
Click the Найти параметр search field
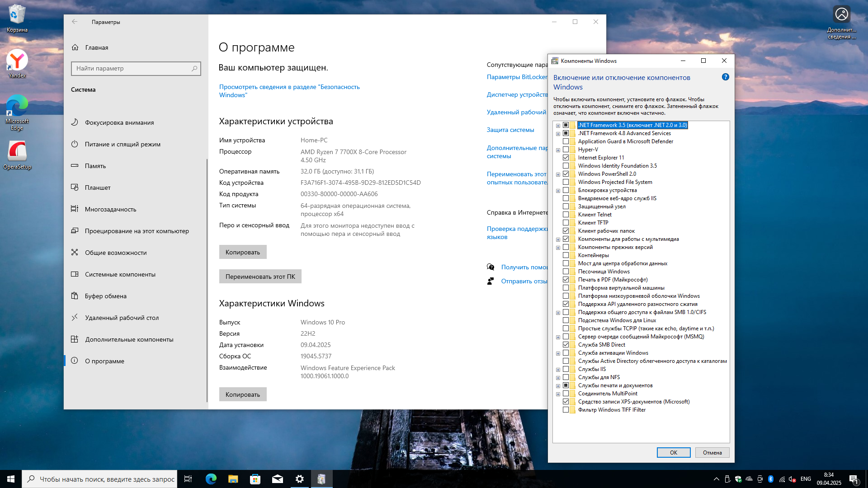131,69
